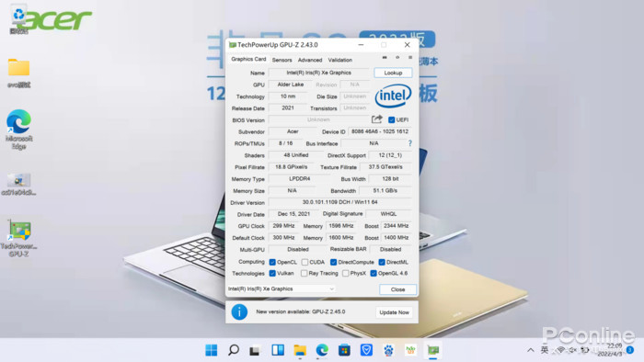644x362 pixels.
Task: Switch to the Sensors tab
Action: 282,60
